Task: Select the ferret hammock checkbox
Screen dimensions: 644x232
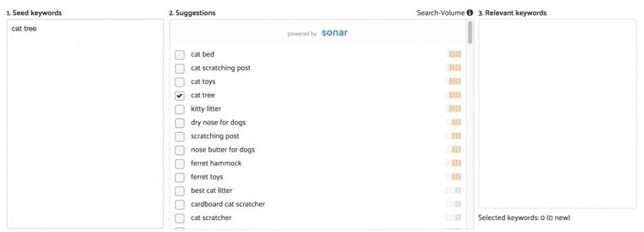Action: coord(179,164)
